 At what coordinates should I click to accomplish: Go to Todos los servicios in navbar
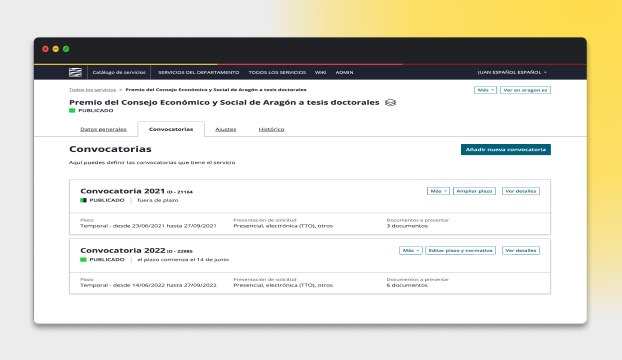277,73
